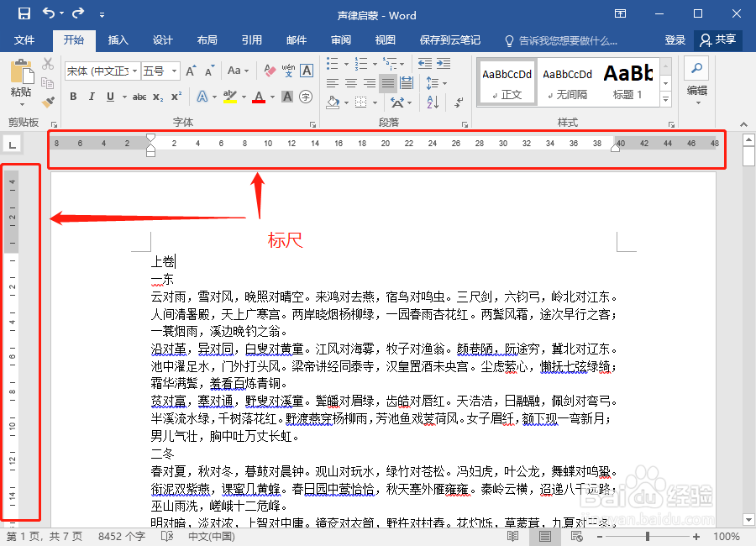The image size is (756, 546).
Task: Click the 登录 link
Action: [x=677, y=39]
